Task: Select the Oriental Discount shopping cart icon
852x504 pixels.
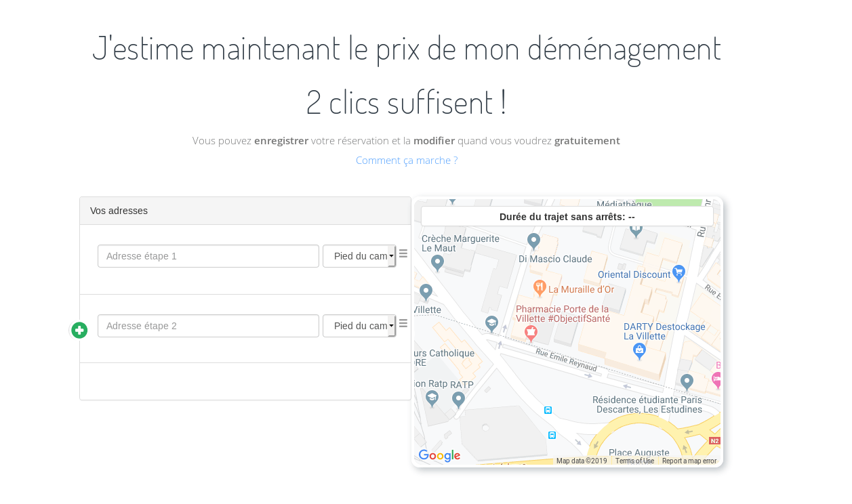Action: (x=678, y=272)
